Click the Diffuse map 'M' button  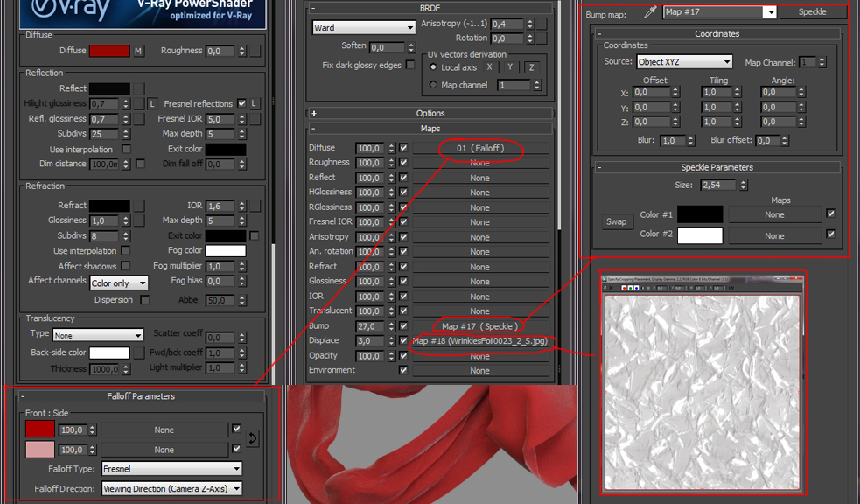(x=138, y=52)
